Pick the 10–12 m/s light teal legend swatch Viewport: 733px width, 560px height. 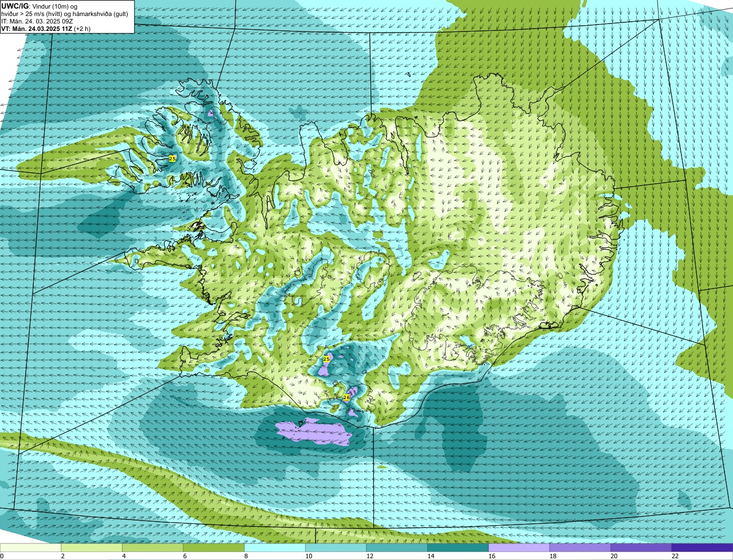336,547
